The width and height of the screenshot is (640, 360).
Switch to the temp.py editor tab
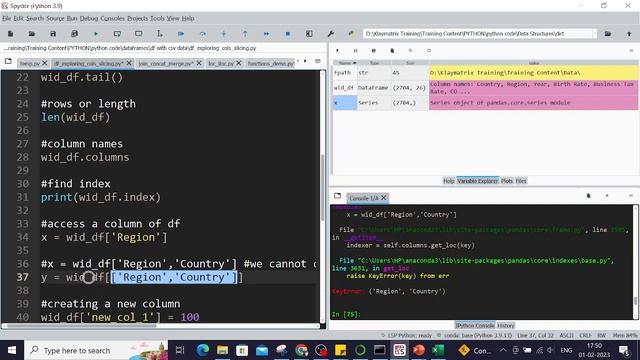pyautogui.click(x=30, y=64)
